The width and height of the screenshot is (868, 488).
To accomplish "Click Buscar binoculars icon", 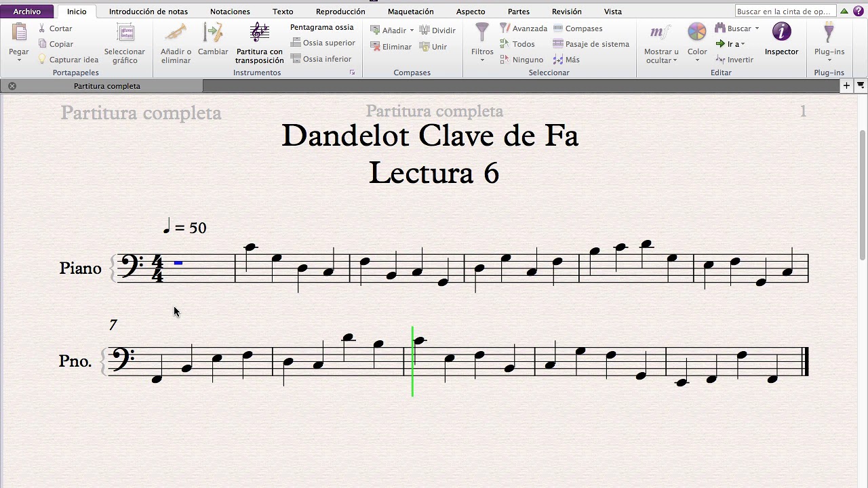I will coord(720,28).
